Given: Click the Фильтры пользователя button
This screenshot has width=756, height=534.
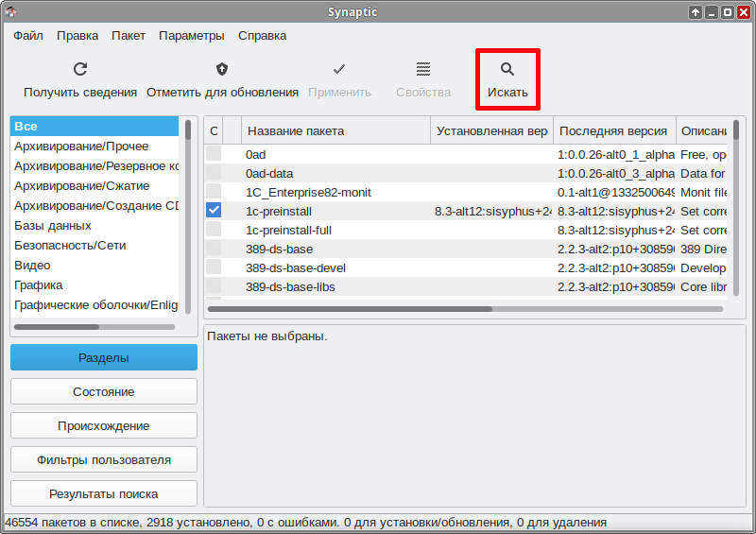Looking at the screenshot, I should click(x=104, y=459).
